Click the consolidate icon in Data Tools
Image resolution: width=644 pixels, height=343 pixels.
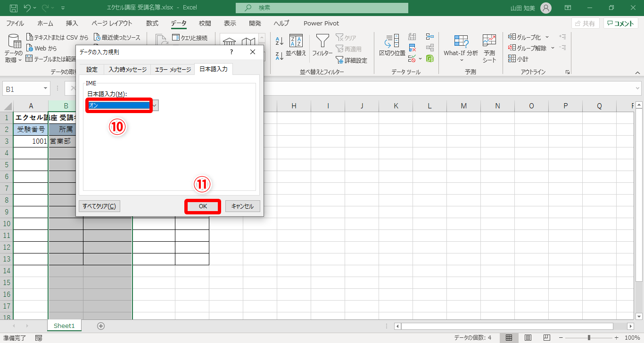(429, 37)
